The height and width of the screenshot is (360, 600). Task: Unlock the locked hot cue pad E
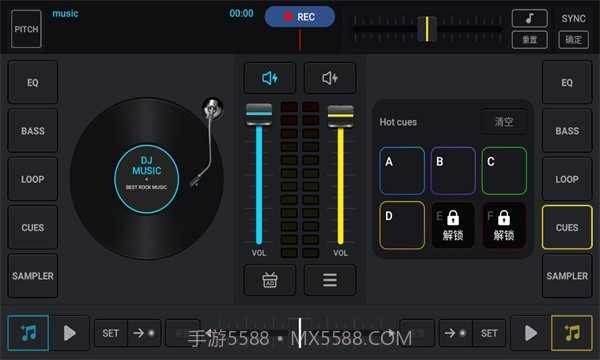coord(453,225)
